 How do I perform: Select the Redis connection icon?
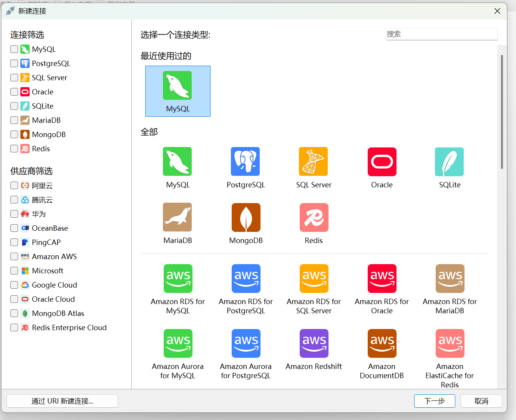[x=314, y=217]
